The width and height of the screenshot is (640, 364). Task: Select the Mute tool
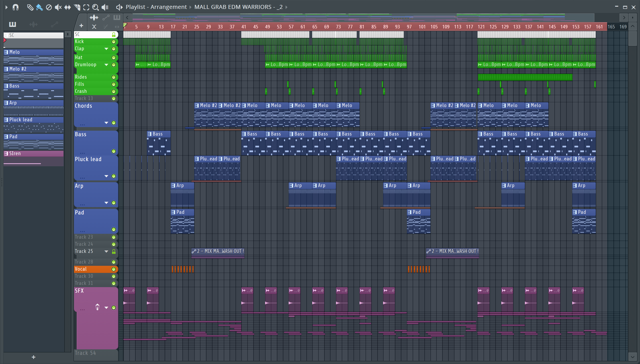[x=58, y=7]
